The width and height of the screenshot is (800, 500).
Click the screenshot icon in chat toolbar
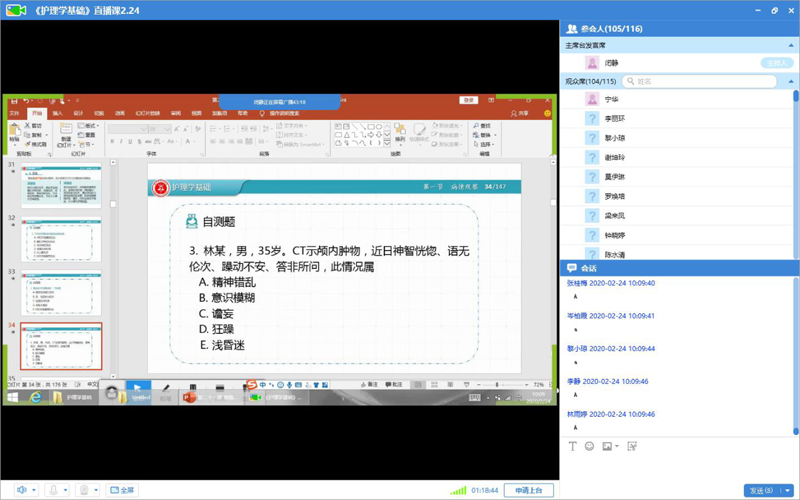point(632,446)
